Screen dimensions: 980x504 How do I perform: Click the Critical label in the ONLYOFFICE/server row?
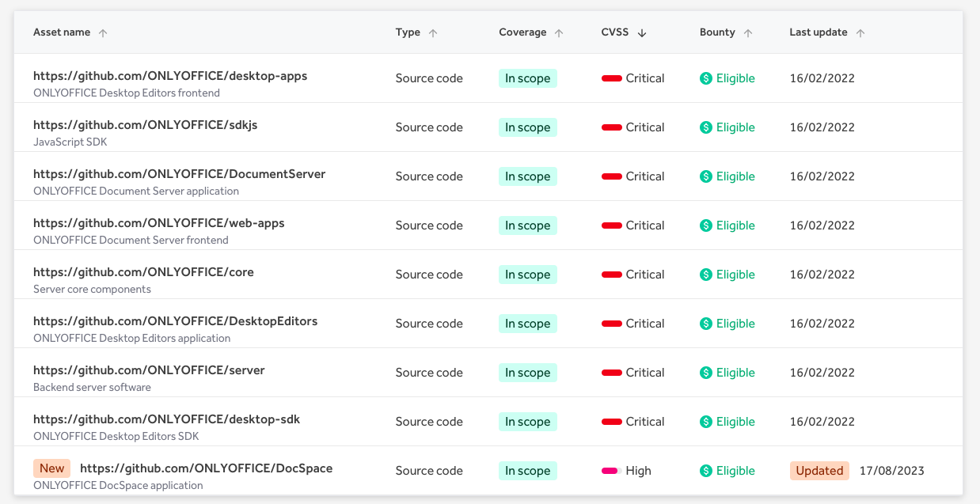click(645, 373)
